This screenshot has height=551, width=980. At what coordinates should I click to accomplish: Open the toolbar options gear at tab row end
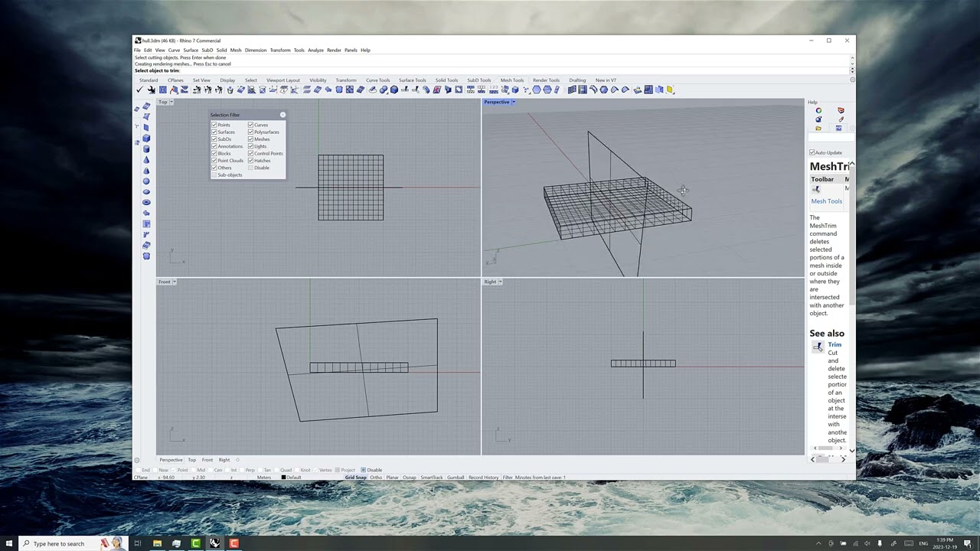[852, 80]
